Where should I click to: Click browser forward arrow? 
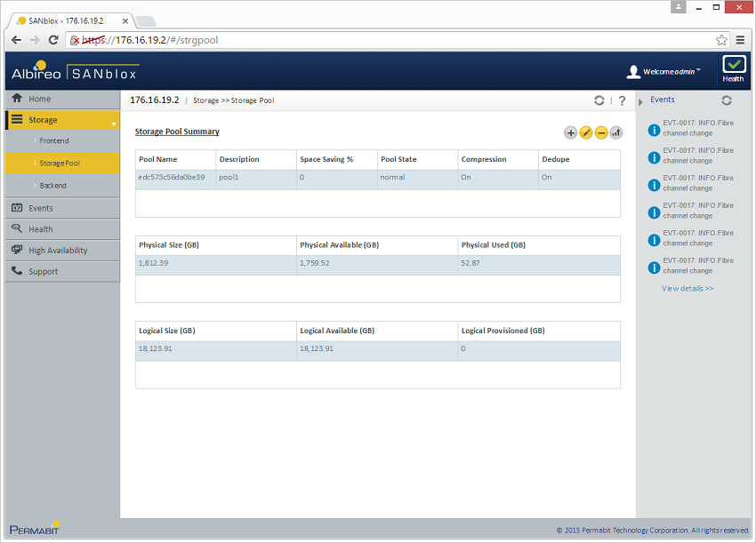pos(35,40)
